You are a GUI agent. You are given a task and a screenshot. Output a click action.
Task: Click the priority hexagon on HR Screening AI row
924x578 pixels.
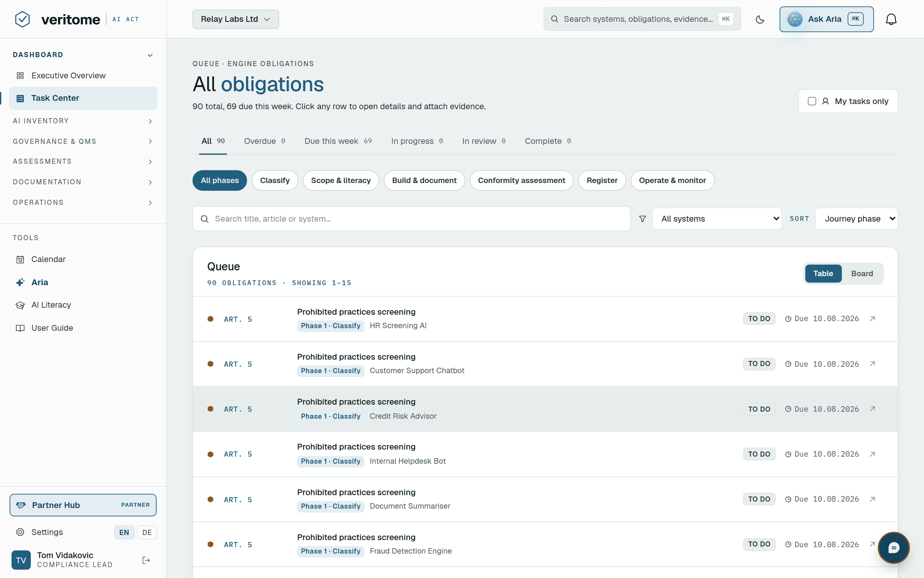210,319
